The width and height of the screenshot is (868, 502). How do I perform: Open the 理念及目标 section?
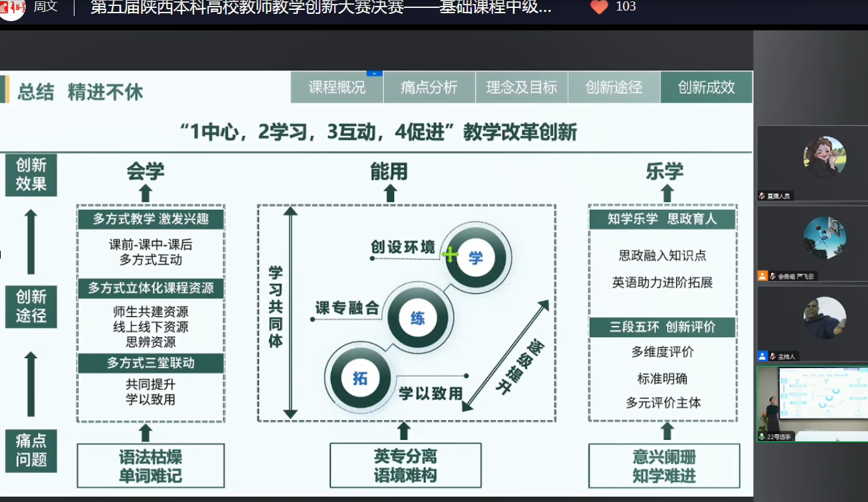pos(522,87)
